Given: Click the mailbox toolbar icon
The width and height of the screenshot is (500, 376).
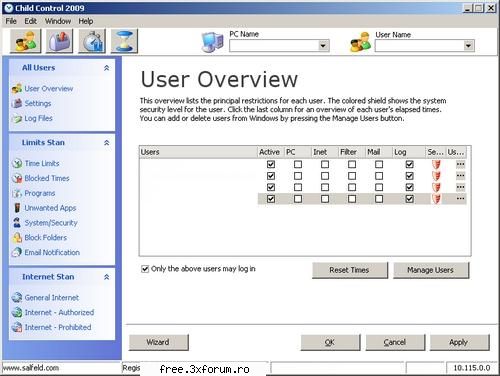Looking at the screenshot, I should tap(59, 41).
